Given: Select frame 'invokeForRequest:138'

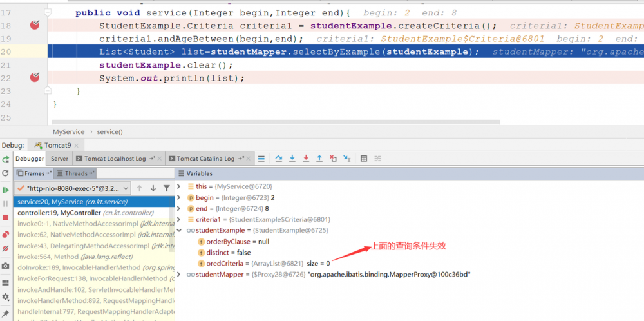Looking at the screenshot, I should [x=94, y=278].
